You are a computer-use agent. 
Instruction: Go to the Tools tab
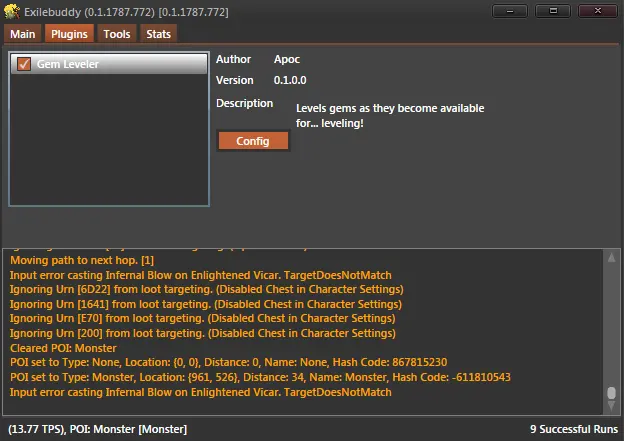point(117,34)
